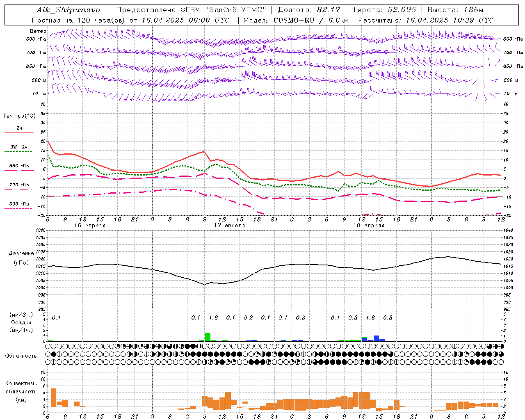Click the forecast start time 16.04.2025 06:00 UTC
Screen dimensions: 525x420
185,20
